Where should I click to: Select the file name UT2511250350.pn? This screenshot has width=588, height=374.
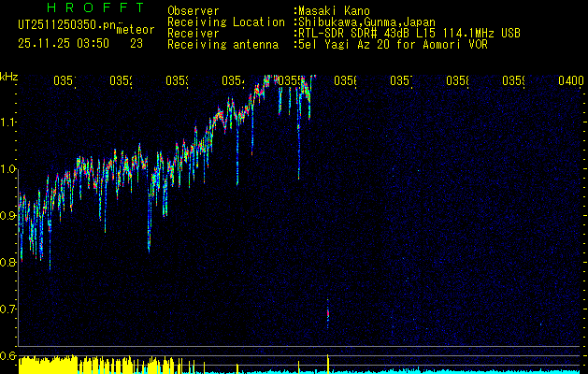coord(67,25)
